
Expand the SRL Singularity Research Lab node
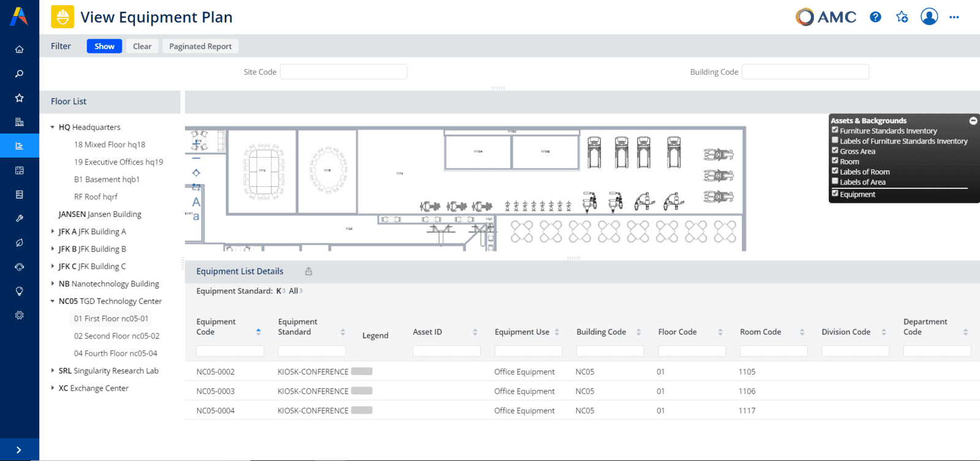coord(53,371)
